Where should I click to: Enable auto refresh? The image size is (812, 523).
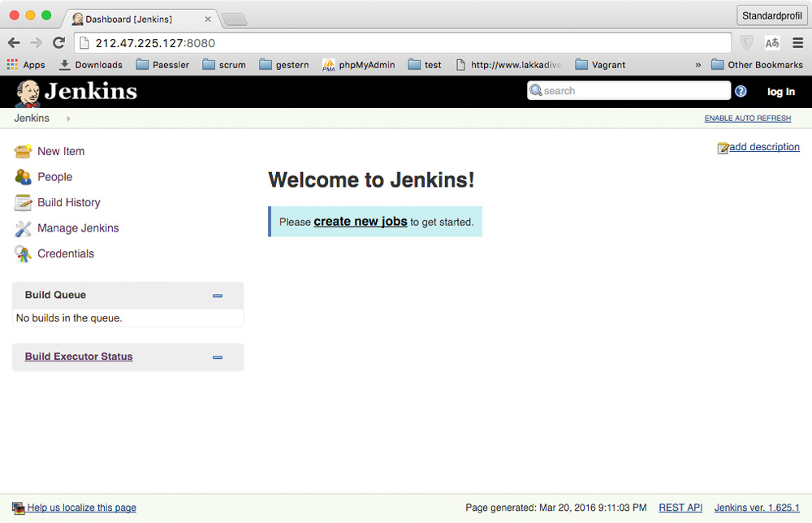pyautogui.click(x=747, y=119)
